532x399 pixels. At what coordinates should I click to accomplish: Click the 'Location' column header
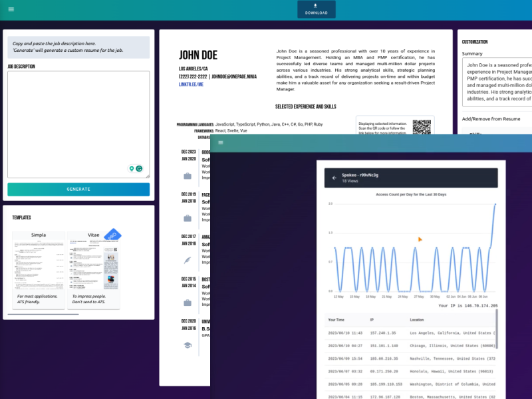[x=417, y=320]
